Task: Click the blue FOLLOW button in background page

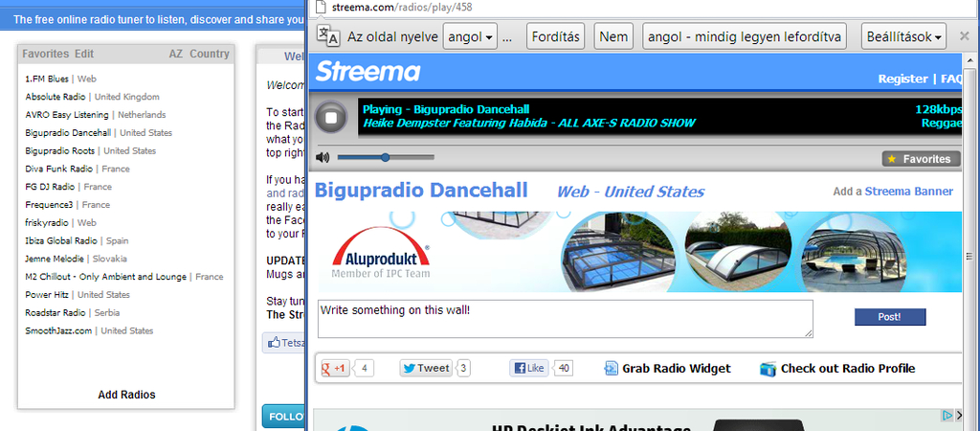Action: coord(284,417)
